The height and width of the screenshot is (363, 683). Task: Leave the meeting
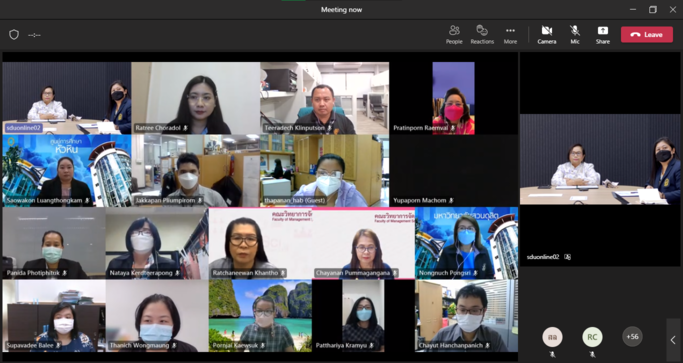(647, 34)
